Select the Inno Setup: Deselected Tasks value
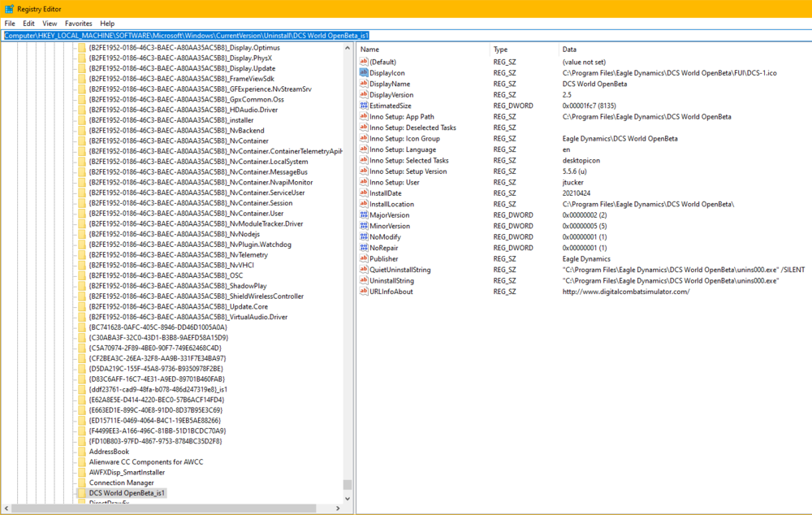This screenshot has height=515, width=812. click(412, 128)
